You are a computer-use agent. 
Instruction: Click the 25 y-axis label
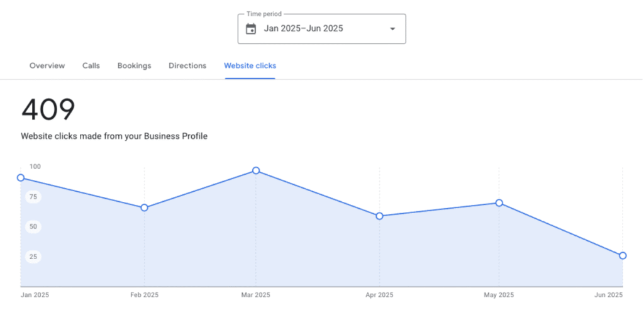point(33,257)
